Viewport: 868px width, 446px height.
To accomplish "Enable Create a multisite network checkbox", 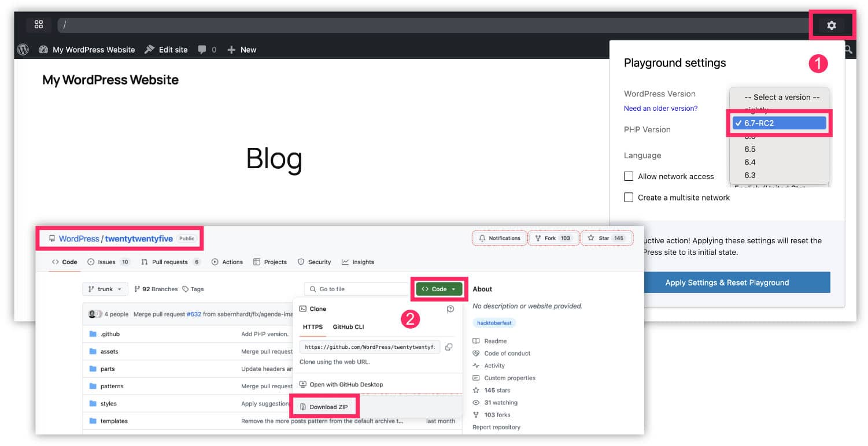I will 629,198.
